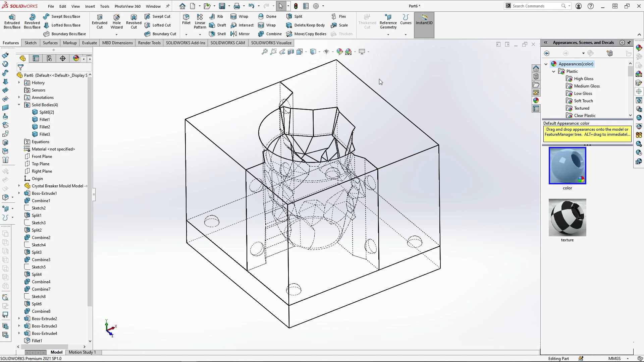The height and width of the screenshot is (362, 644).
Task: Select High Gloss plastic appearance
Action: 583,79
